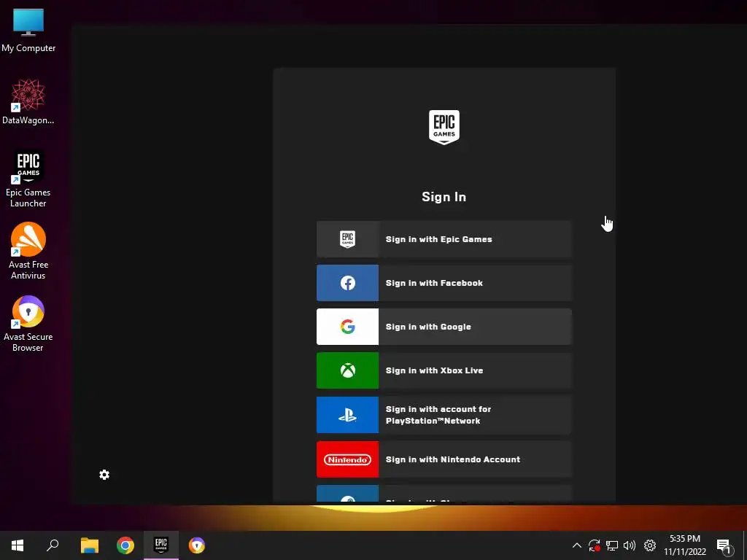Pick Sign in with account for PlayStation Network
This screenshot has height=560, width=747.
[x=444, y=415]
